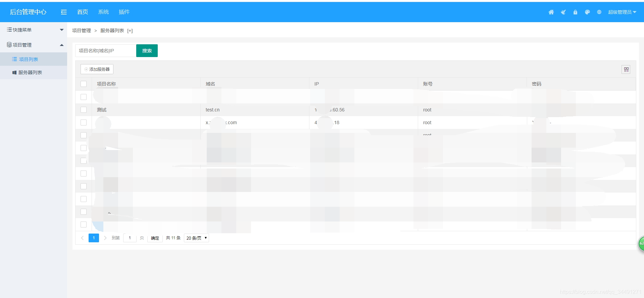Check the 测试 row checkbox

click(84, 110)
